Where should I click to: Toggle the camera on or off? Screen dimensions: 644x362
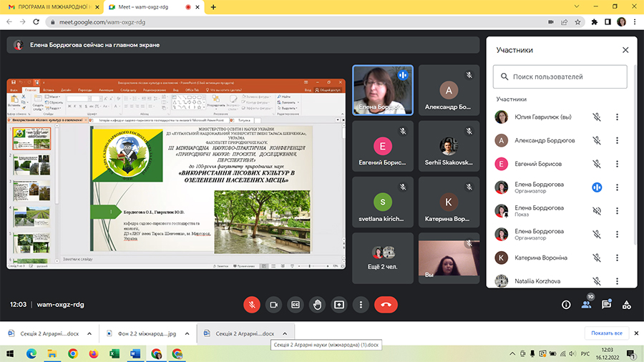(x=273, y=304)
